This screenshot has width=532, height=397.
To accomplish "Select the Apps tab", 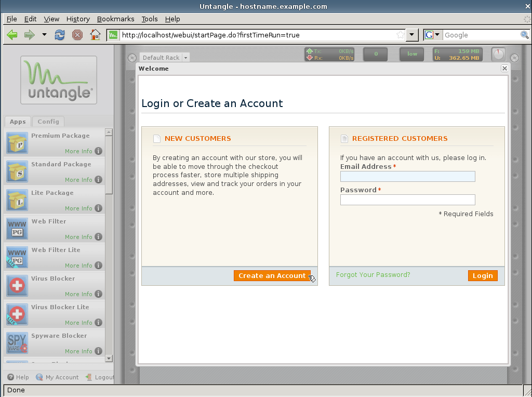I will [18, 122].
